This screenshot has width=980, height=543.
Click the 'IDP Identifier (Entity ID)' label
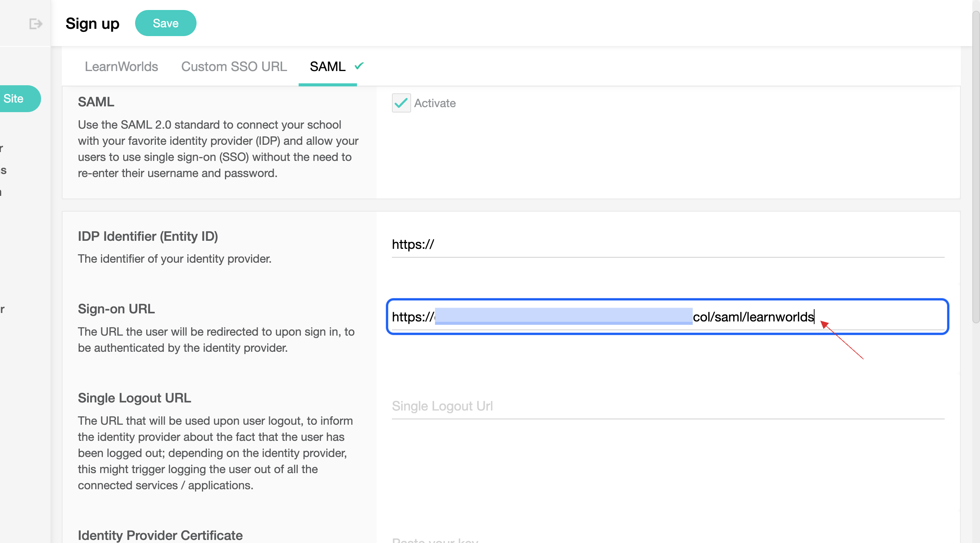(148, 236)
